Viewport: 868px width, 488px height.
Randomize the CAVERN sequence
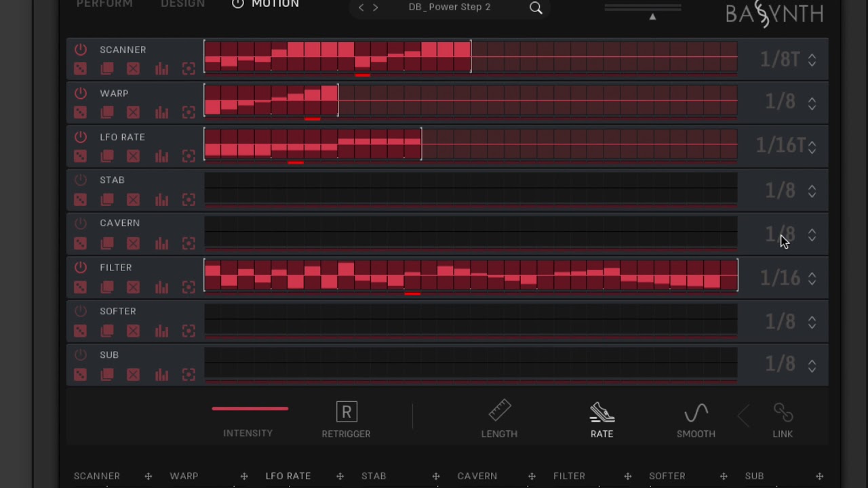pyautogui.click(x=80, y=243)
